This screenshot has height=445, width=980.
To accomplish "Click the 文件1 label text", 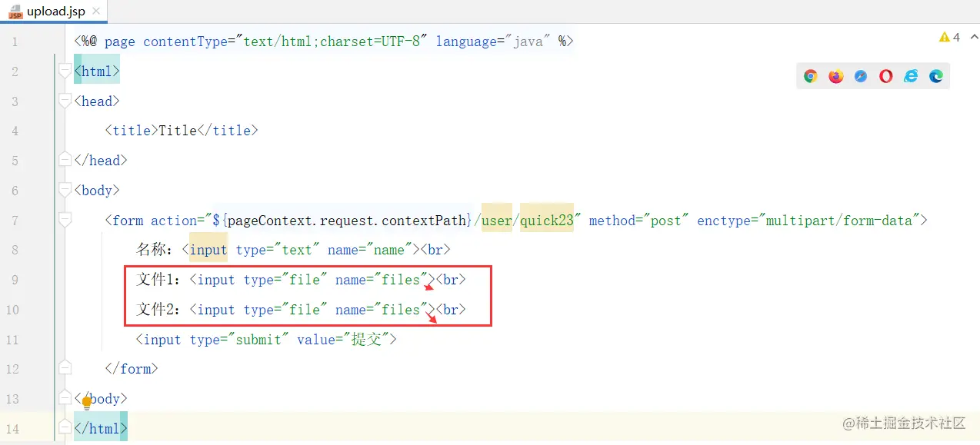I will tap(158, 280).
